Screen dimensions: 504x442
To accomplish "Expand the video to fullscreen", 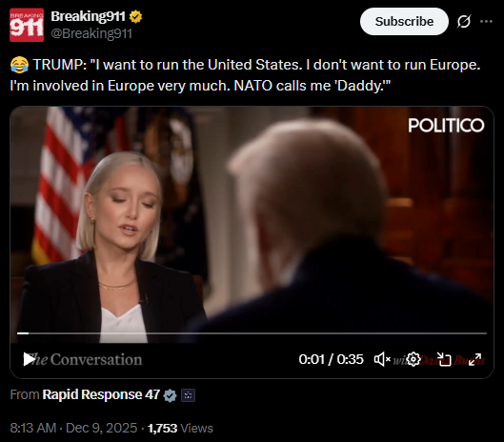I will tap(474, 359).
